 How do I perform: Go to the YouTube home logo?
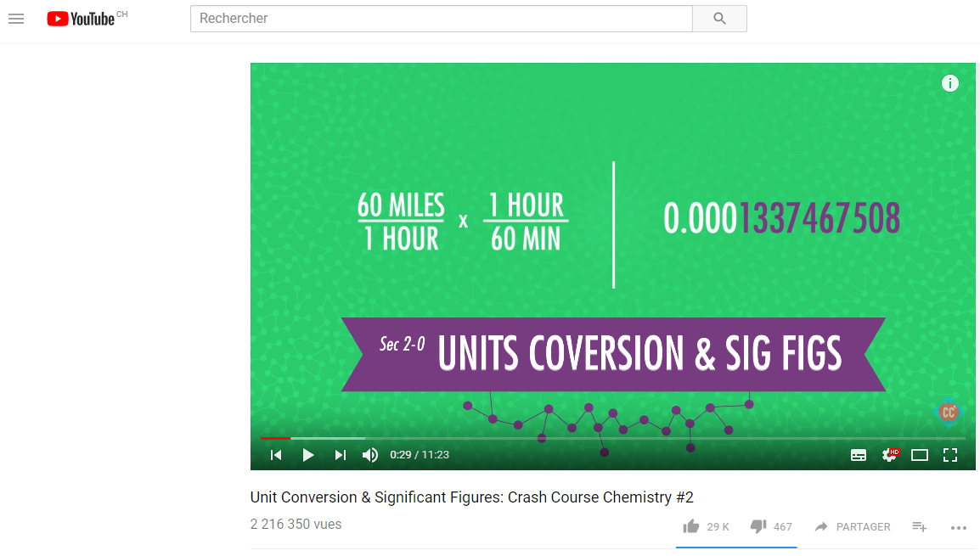tap(81, 19)
